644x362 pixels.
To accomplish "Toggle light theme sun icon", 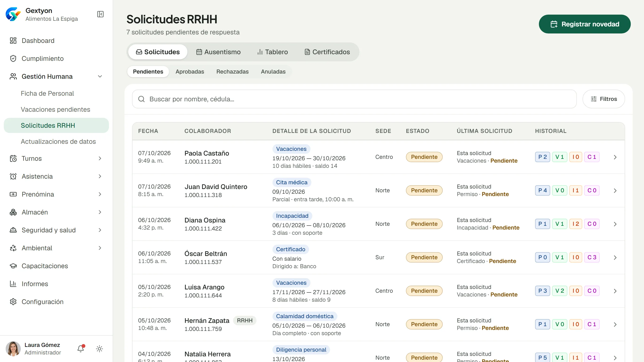I will [x=99, y=349].
